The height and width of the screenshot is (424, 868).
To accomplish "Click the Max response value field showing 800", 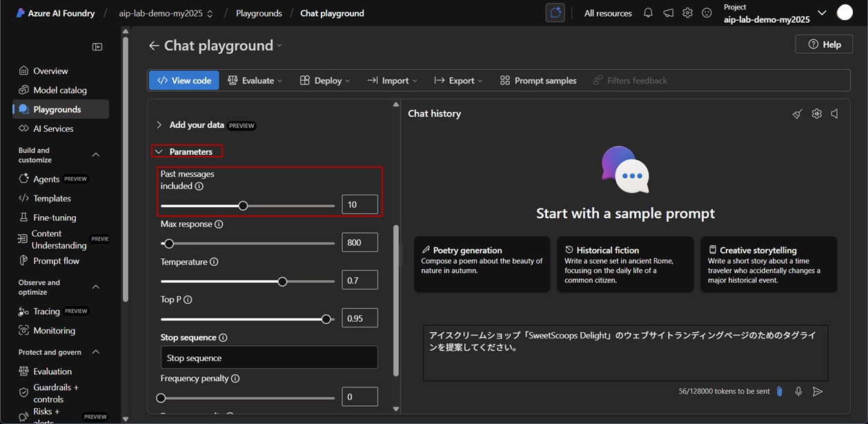I will (x=360, y=242).
